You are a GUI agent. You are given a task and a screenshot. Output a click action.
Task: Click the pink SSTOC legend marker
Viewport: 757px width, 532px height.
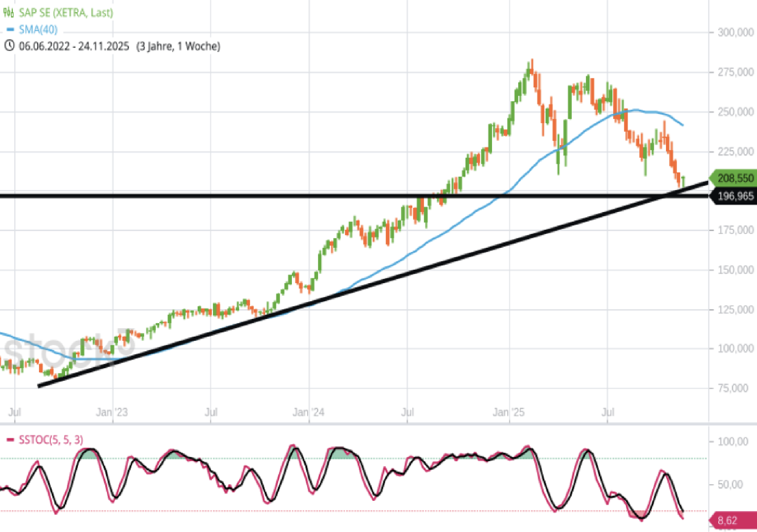pos(11,440)
